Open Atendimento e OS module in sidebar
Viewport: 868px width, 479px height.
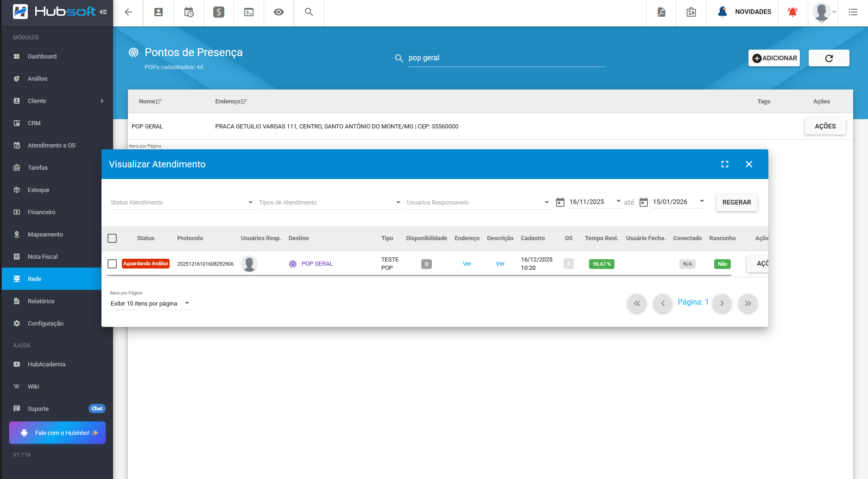(51, 145)
